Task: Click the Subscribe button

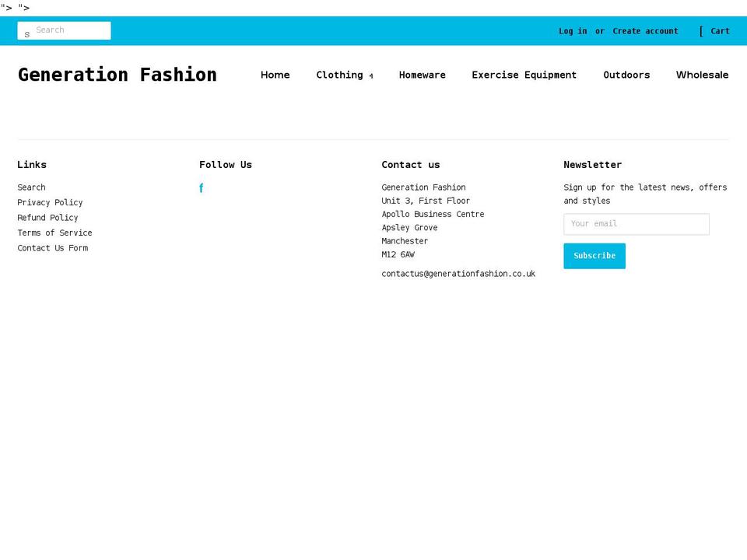Action: click(x=594, y=255)
